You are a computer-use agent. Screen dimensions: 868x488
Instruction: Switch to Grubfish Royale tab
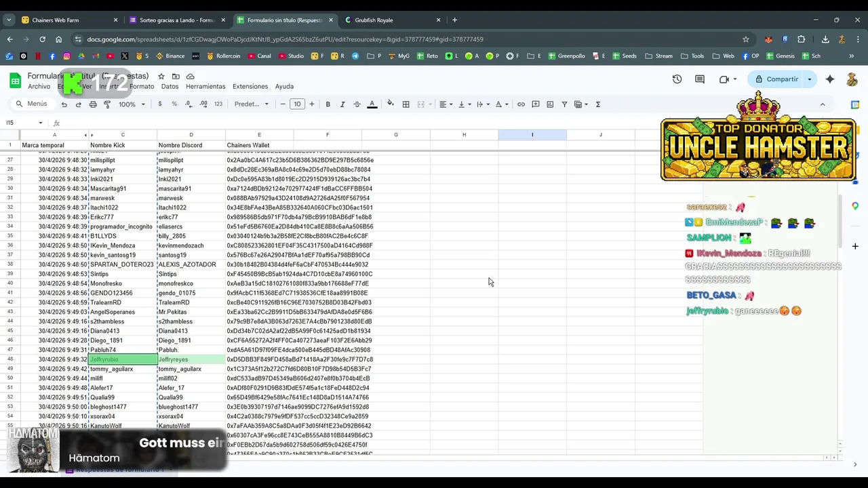click(392, 20)
